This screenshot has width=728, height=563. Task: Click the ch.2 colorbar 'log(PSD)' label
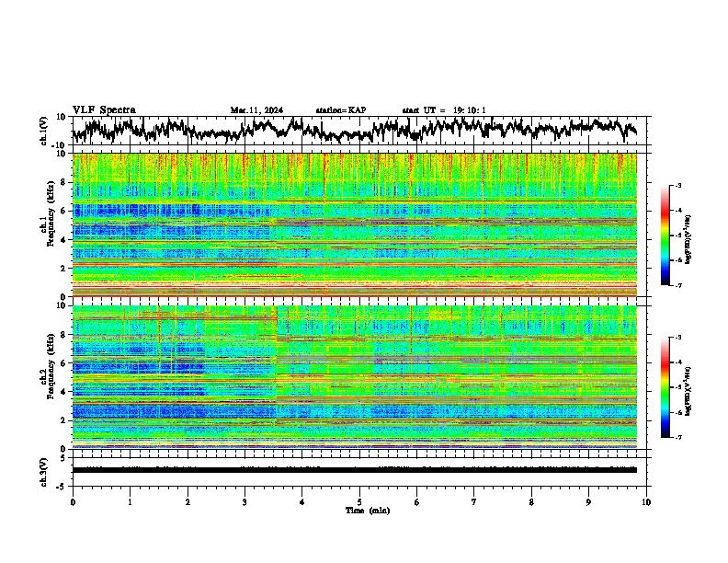[688, 391]
